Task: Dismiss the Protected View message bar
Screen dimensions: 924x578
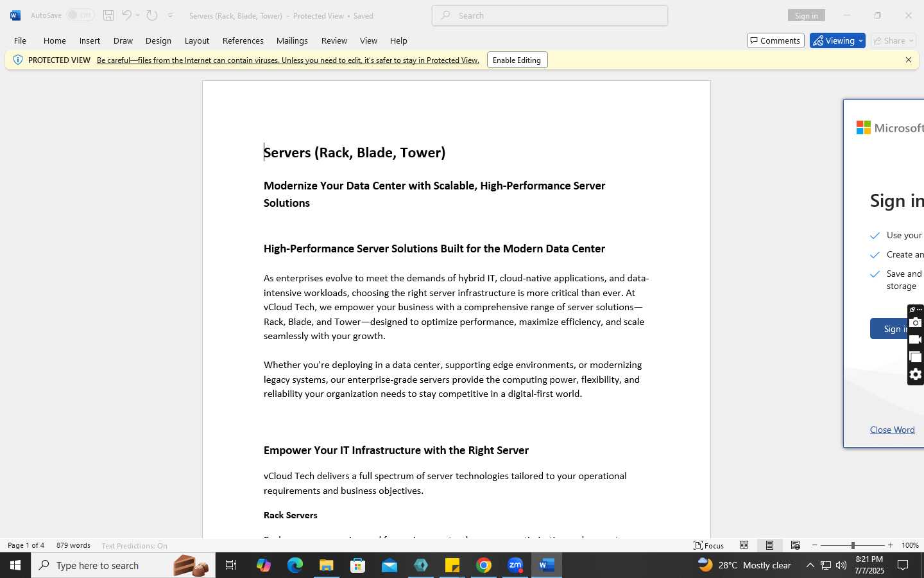Action: point(909,60)
